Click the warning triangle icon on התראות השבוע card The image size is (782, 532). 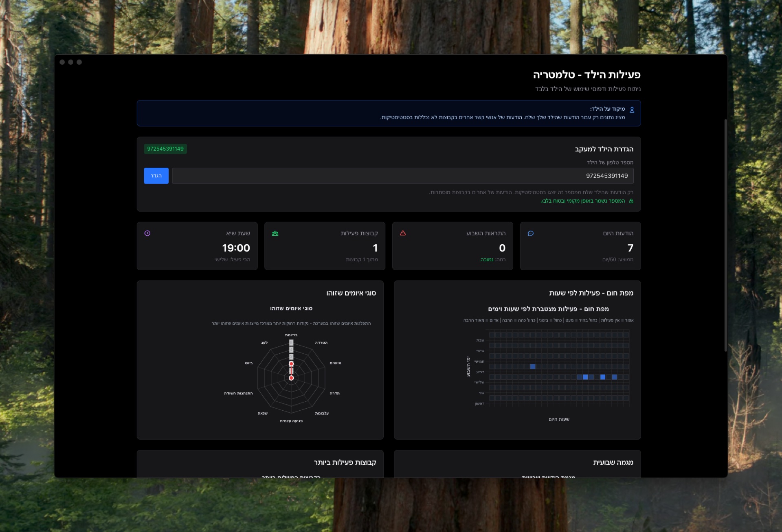pos(403,233)
